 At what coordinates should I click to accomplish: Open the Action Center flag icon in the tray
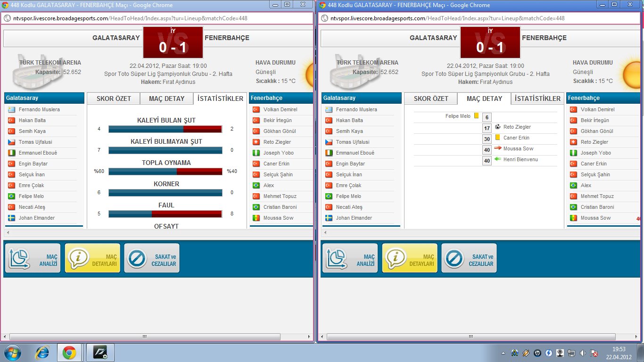click(x=594, y=353)
